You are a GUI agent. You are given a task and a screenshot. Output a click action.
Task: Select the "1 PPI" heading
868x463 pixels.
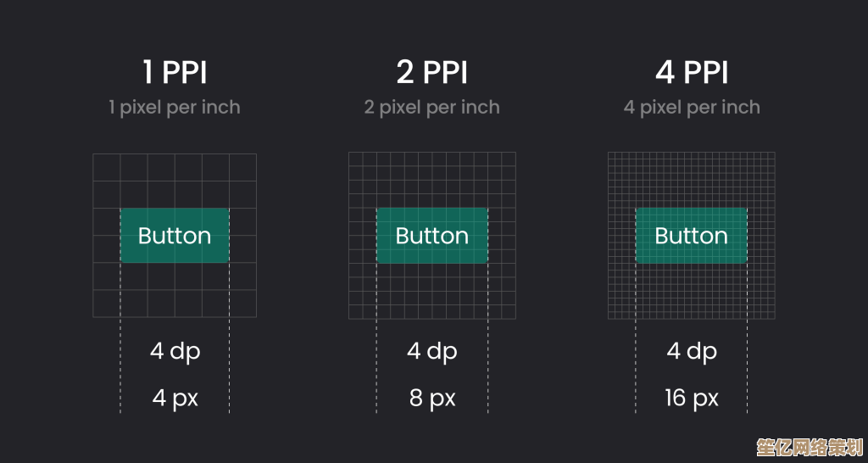[x=175, y=73]
